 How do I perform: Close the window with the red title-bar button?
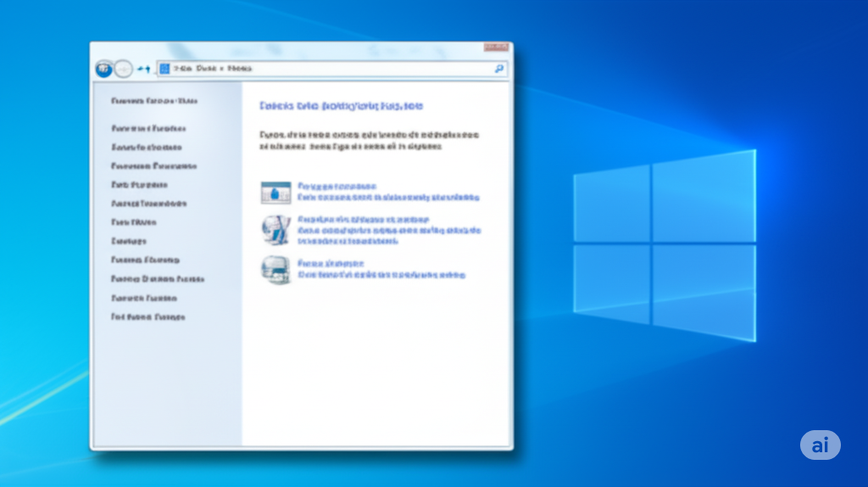tap(496, 48)
